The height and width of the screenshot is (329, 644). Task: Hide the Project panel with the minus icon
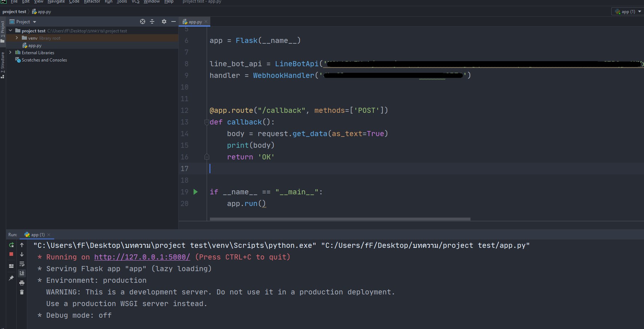click(x=174, y=21)
